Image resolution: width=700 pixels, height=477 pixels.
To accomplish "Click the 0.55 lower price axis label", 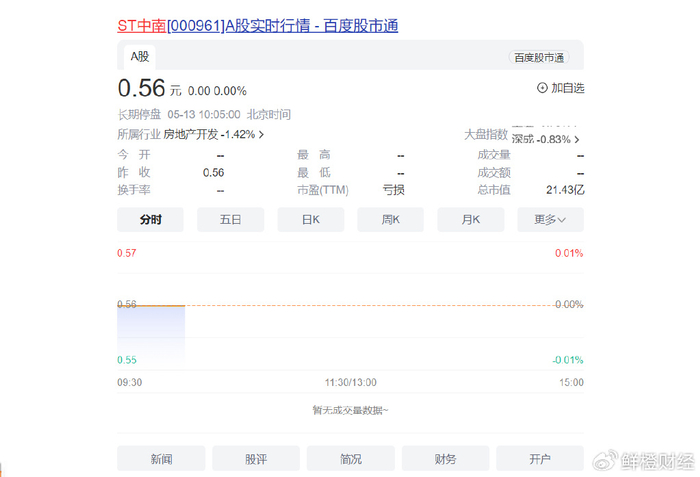I will [127, 360].
